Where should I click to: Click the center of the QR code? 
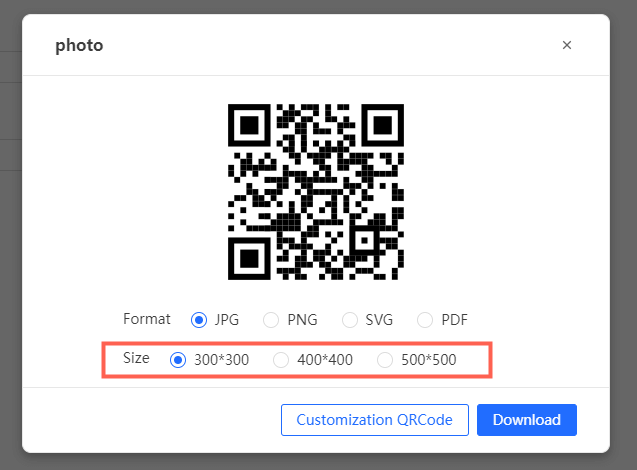pos(316,189)
